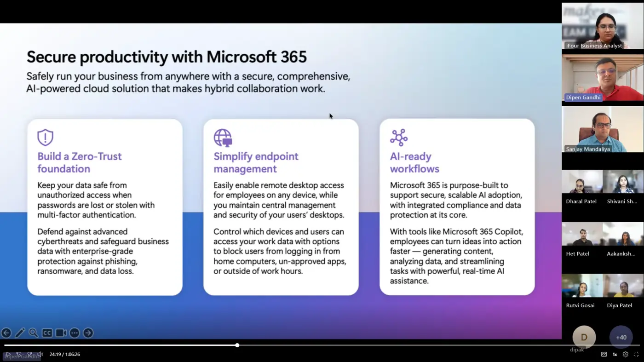The image size is (644, 362).
Task: Click the Simplify endpoint management heading
Action: [x=256, y=162]
